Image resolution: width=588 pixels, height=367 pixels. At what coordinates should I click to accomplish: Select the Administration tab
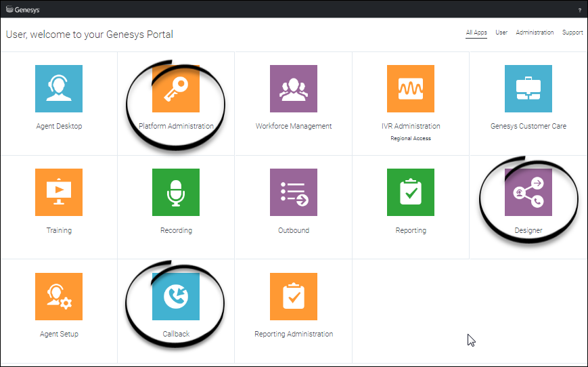tap(535, 33)
